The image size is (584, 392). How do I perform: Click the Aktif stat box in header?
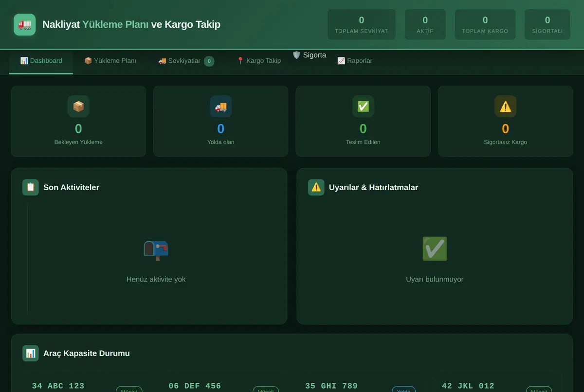(425, 24)
